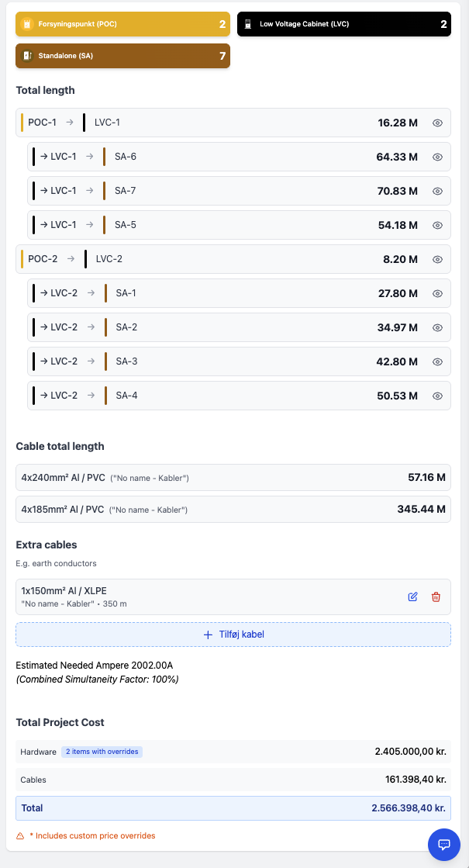Click the warning triangle by custom price overrides
Screen dimensions: 469x868
coord(20,835)
